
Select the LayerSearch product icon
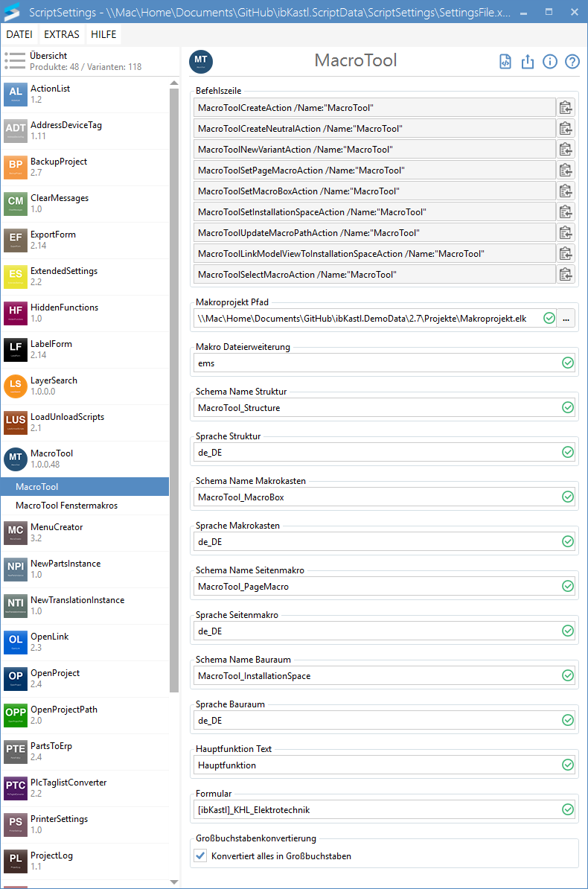tap(16, 386)
